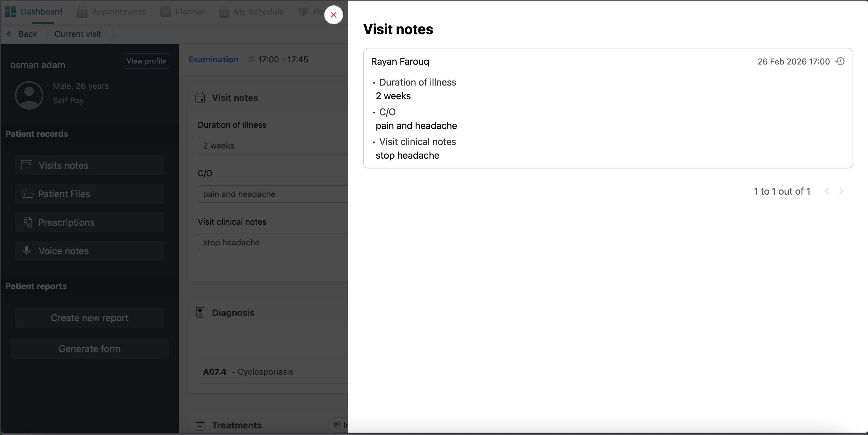Close the Visit notes side panel
868x435 pixels.
(x=333, y=15)
